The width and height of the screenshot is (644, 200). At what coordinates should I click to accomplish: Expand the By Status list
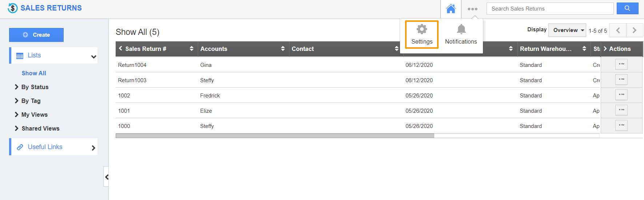tap(35, 87)
